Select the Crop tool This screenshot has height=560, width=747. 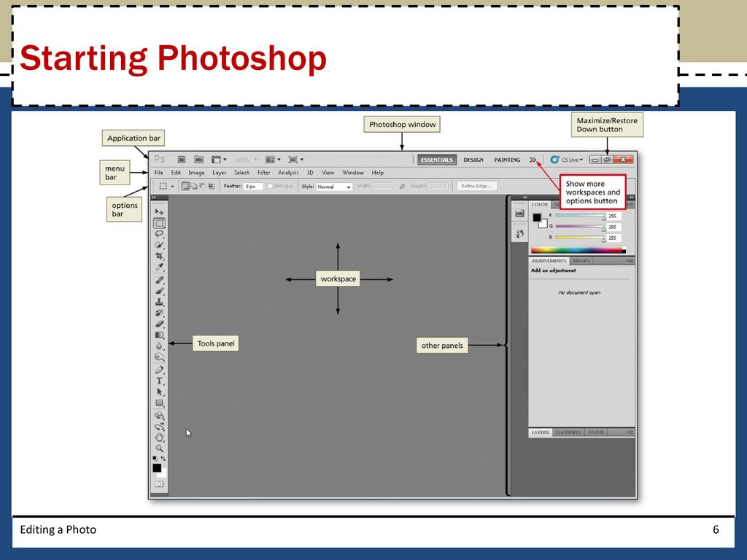159,256
